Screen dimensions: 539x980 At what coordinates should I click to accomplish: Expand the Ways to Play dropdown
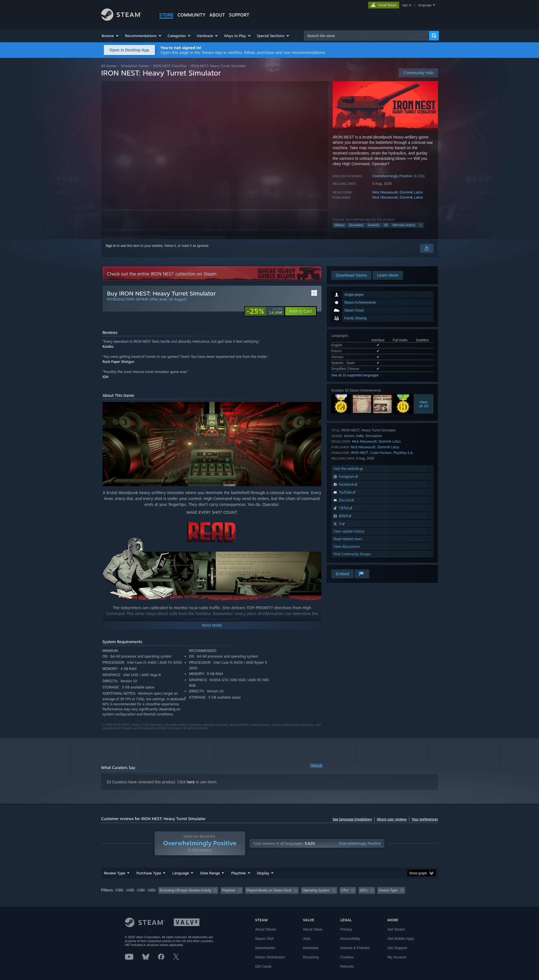point(237,36)
